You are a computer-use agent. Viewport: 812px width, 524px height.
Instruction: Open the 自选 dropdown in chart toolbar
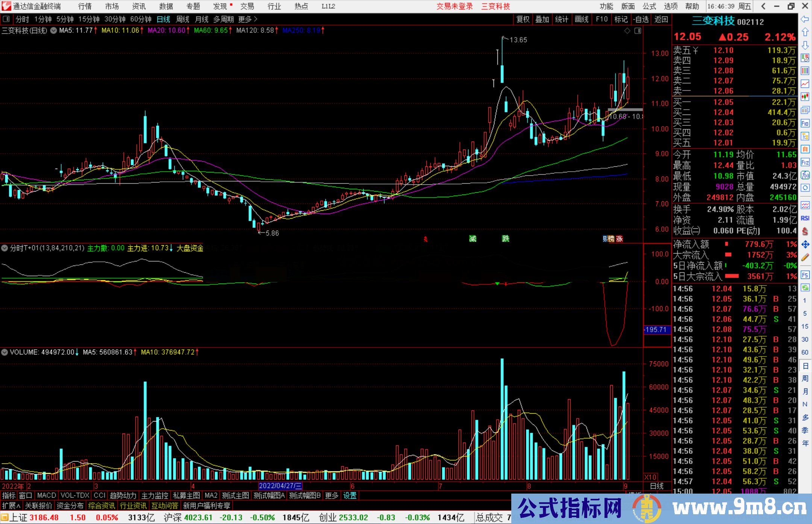(x=641, y=19)
